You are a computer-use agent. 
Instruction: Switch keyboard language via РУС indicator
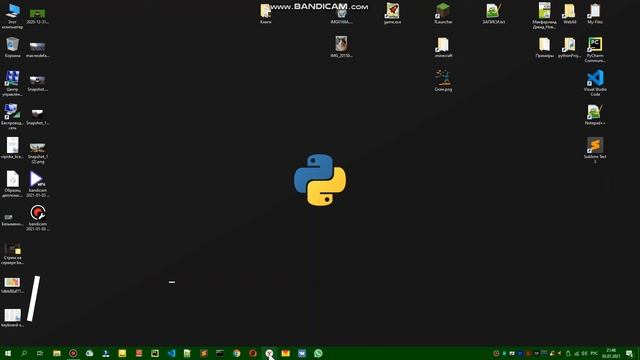(x=594, y=353)
